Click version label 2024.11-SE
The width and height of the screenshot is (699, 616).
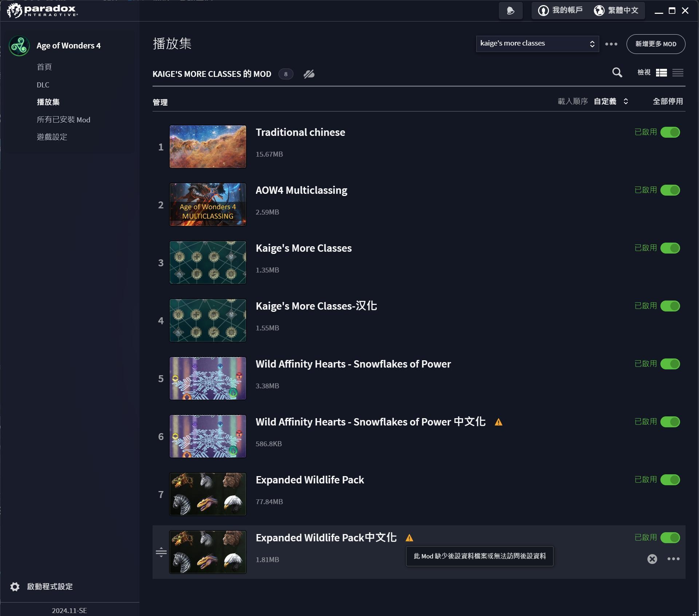pyautogui.click(x=69, y=611)
